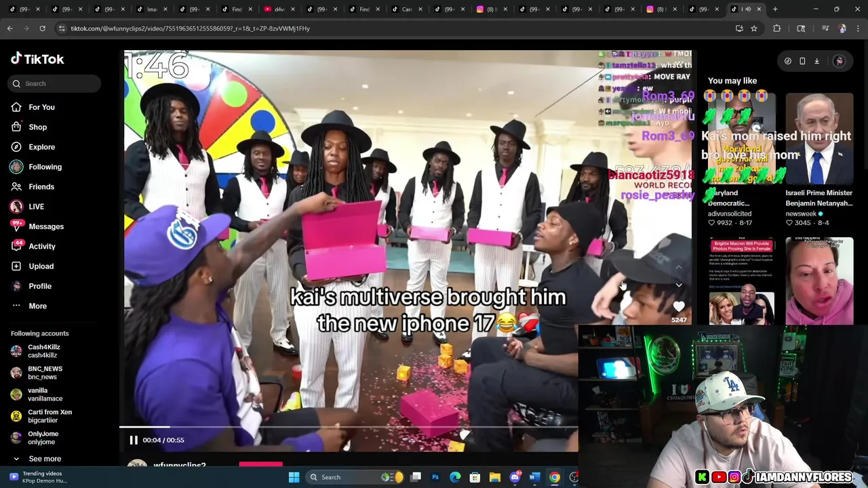Open the Friends page
Image resolution: width=868 pixels, height=488 pixels.
(32, 186)
